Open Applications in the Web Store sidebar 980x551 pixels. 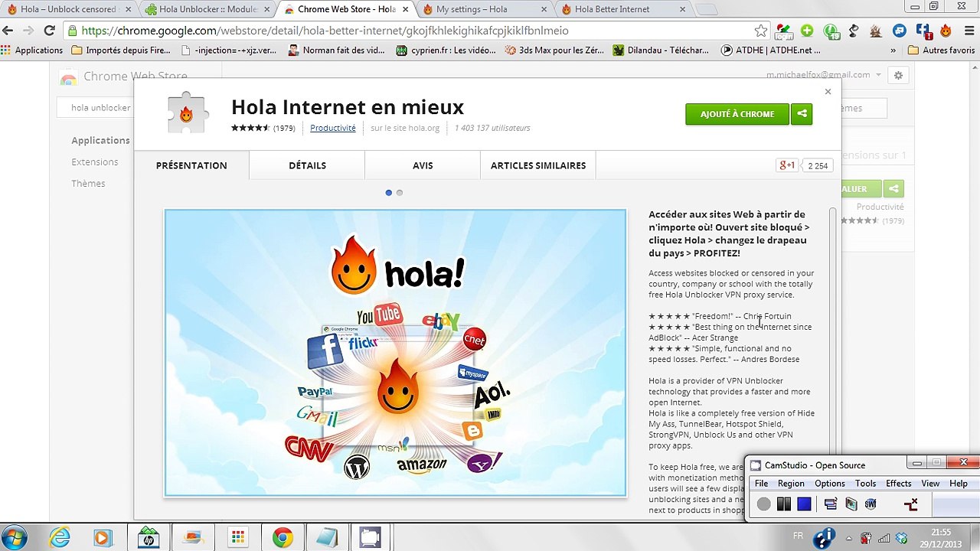pos(100,141)
